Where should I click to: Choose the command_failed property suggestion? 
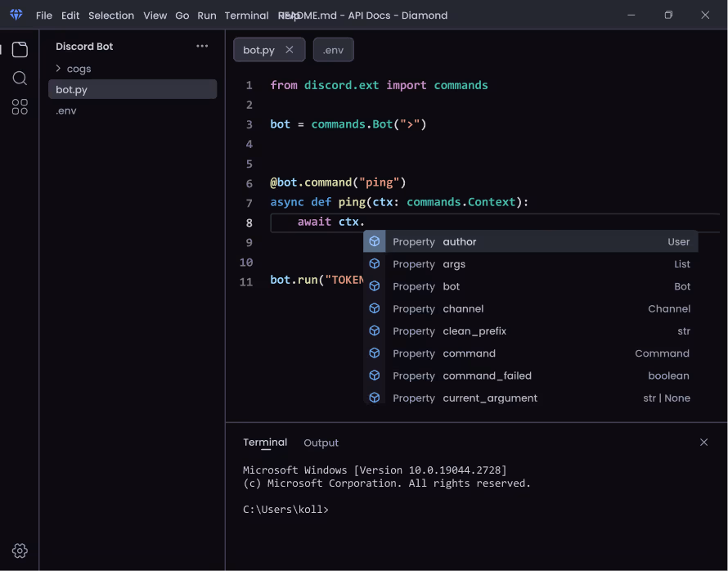(530, 375)
